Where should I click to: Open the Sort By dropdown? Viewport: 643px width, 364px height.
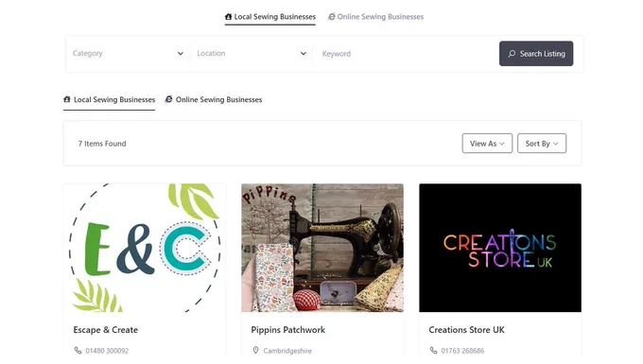pyautogui.click(x=542, y=144)
